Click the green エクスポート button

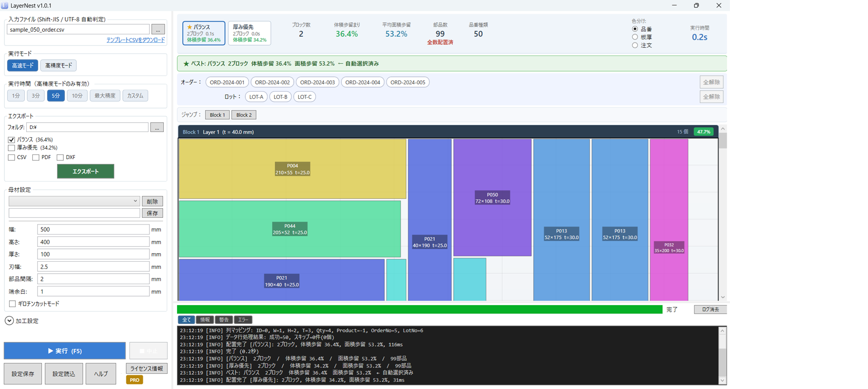(x=86, y=171)
